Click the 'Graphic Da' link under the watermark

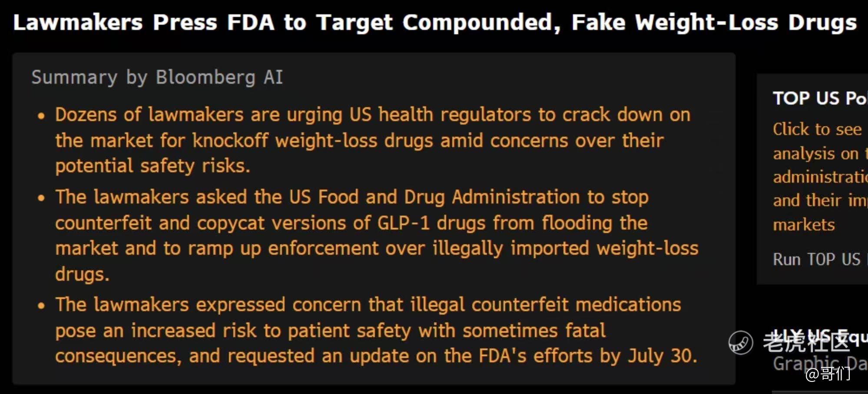coord(820,363)
